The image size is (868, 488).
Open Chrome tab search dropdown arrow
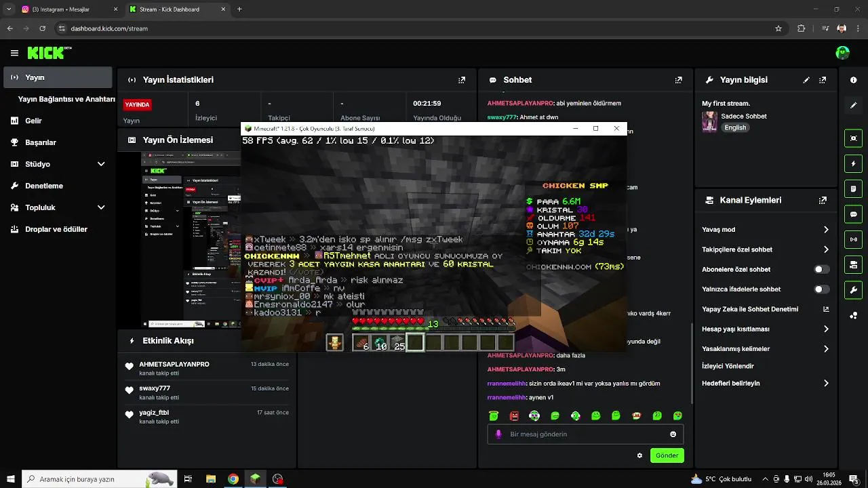tap(9, 9)
